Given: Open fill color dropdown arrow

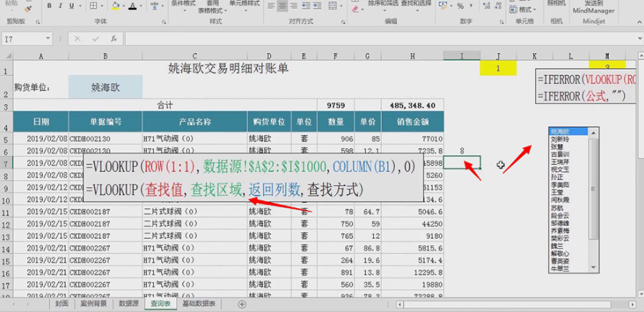Looking at the screenshot, I should pos(124,6).
